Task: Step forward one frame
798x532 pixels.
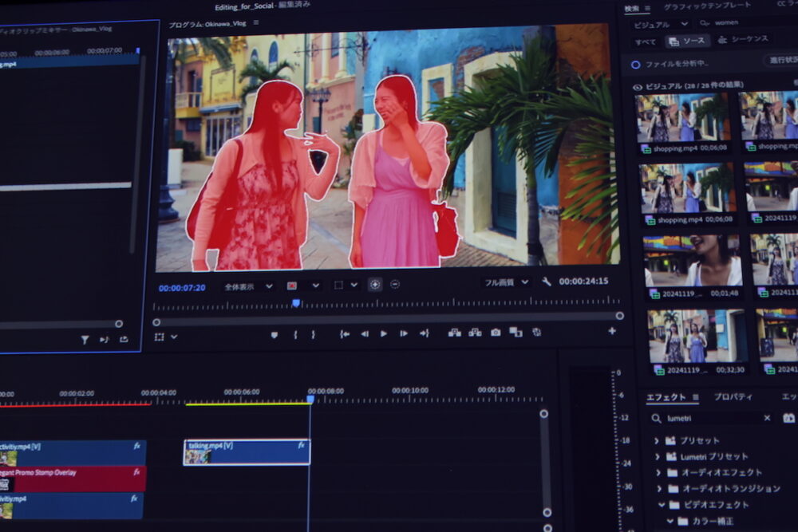Action: click(x=404, y=333)
